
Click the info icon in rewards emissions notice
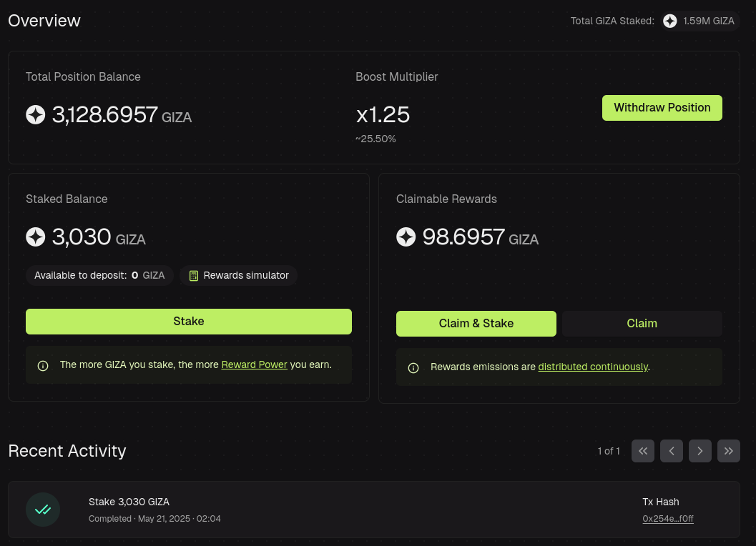pos(413,368)
